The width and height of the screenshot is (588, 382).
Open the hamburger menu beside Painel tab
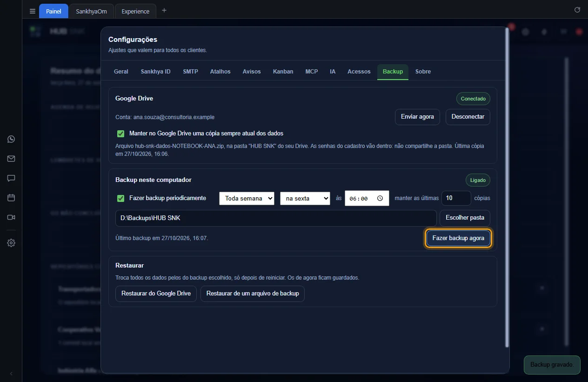(x=32, y=11)
